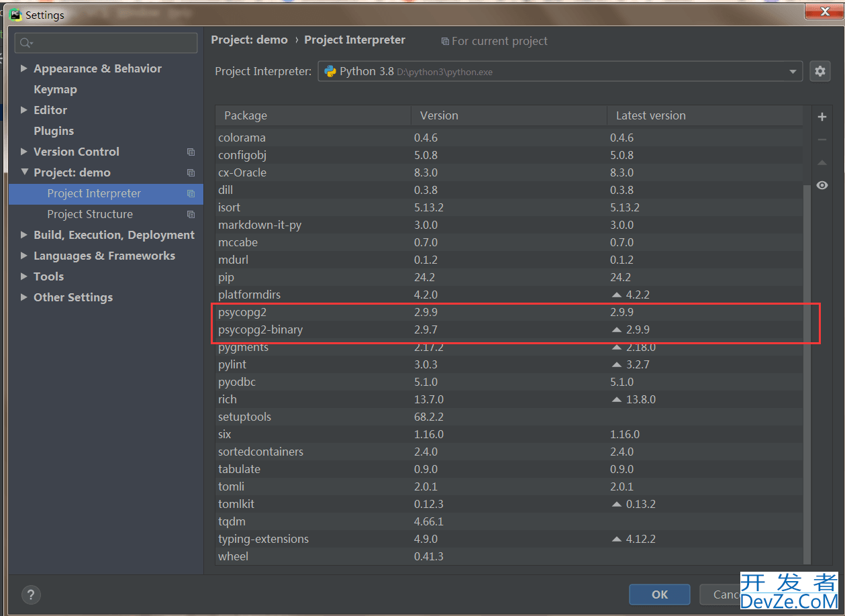Select the markdown-it-py package row
The image size is (845, 616).
click(x=509, y=225)
